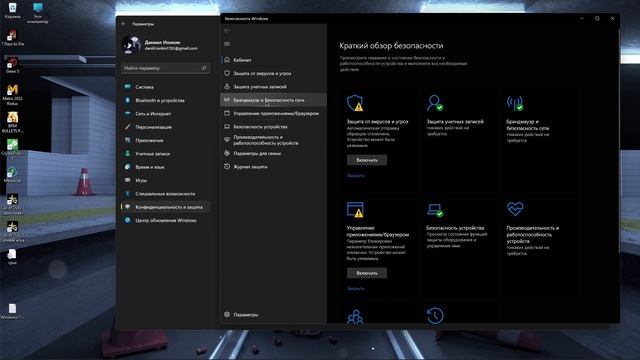Open Управление приложениями/браузером sidebar item
The width and height of the screenshot is (640, 360).
273,113
